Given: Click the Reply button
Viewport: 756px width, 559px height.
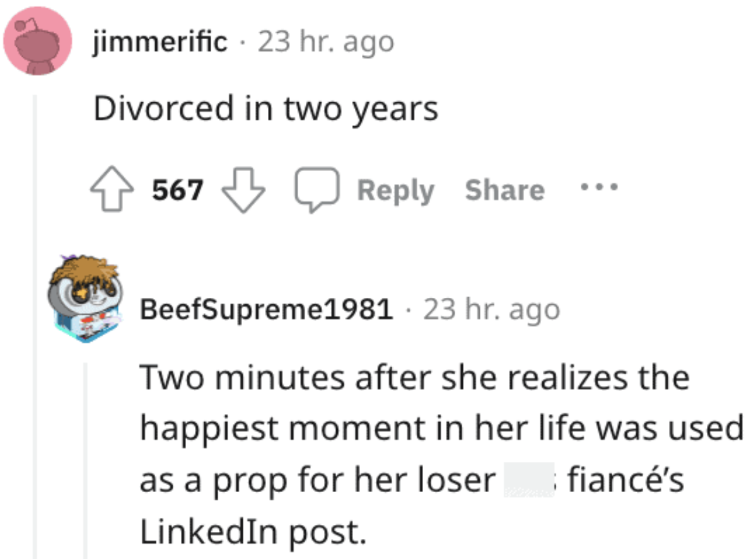Looking at the screenshot, I should click(x=396, y=190).
